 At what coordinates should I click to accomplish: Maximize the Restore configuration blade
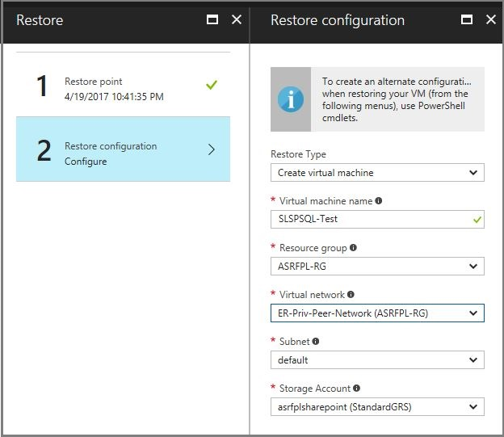(466, 19)
